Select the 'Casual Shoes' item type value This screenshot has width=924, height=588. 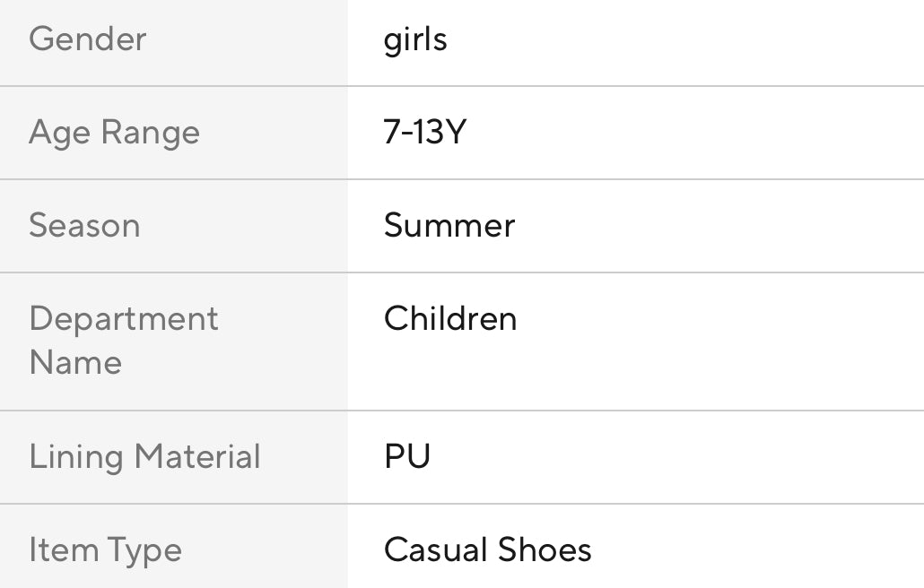coord(488,549)
